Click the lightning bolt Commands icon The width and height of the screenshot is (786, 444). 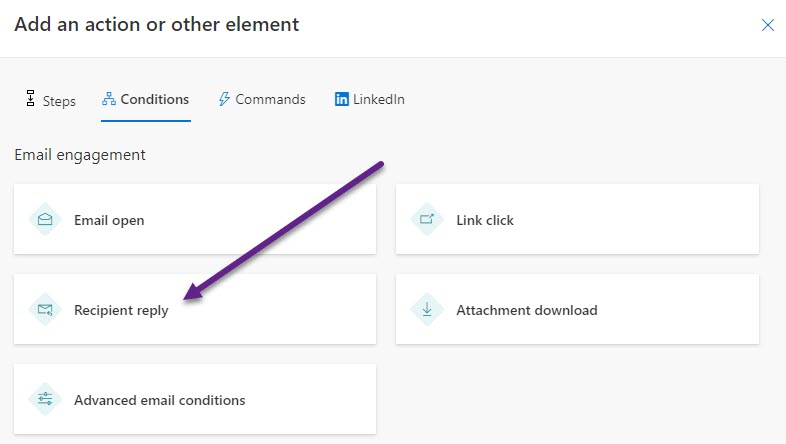coord(224,99)
